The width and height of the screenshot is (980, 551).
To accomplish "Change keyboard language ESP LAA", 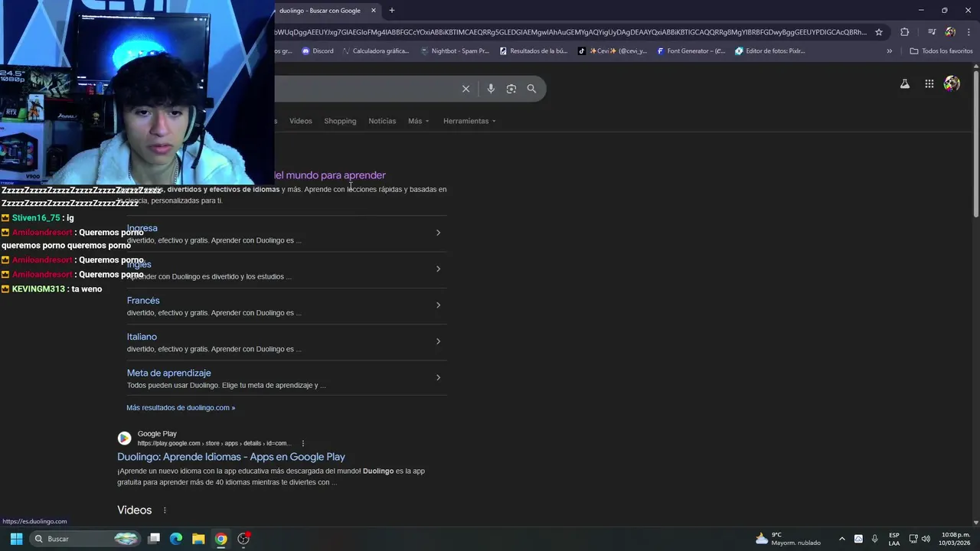I will click(x=894, y=539).
